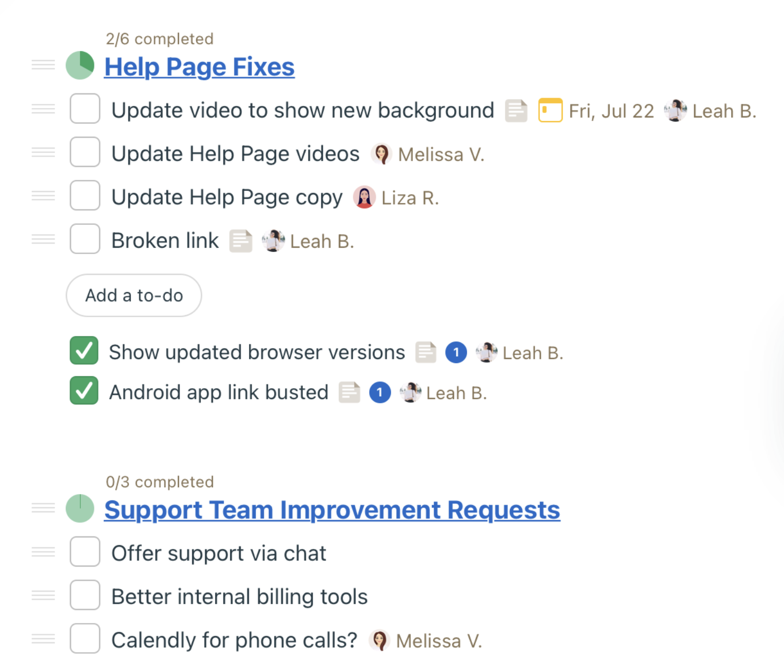
Task: Click the Help Page Fixes progress pie
Action: pyautogui.click(x=80, y=65)
